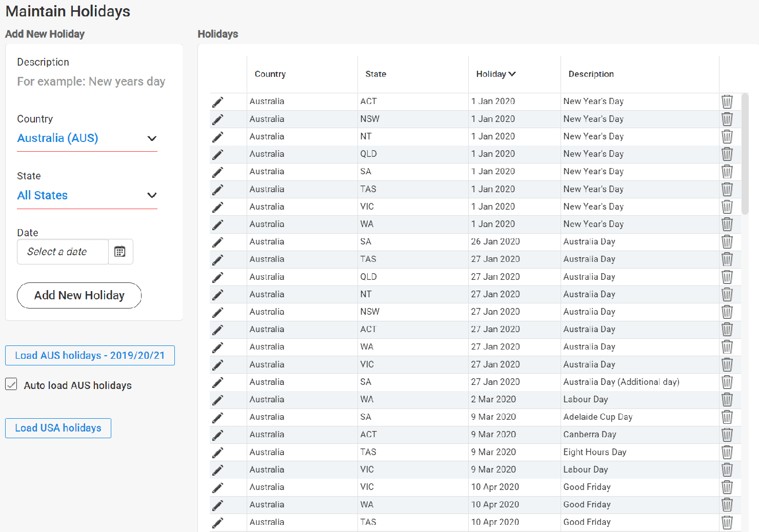The width and height of the screenshot is (759, 532).
Task: Delete the NSW New Year's Day entry
Action: coord(727,119)
